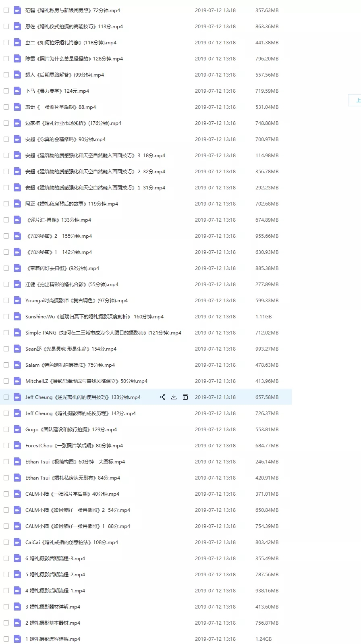The height and width of the screenshot is (644, 361).
Task: Click video icon for 《评片汇-肖像》133分钟.mp4
Action: (17, 220)
